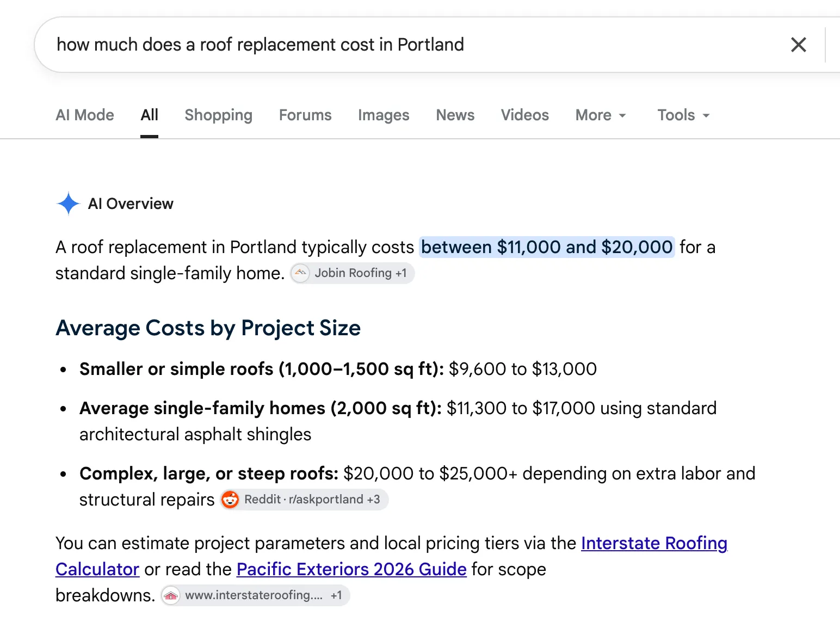Click 'Average single-family homes (2,000 sq ft):' text
This screenshot has width=840, height=640.
(261, 408)
